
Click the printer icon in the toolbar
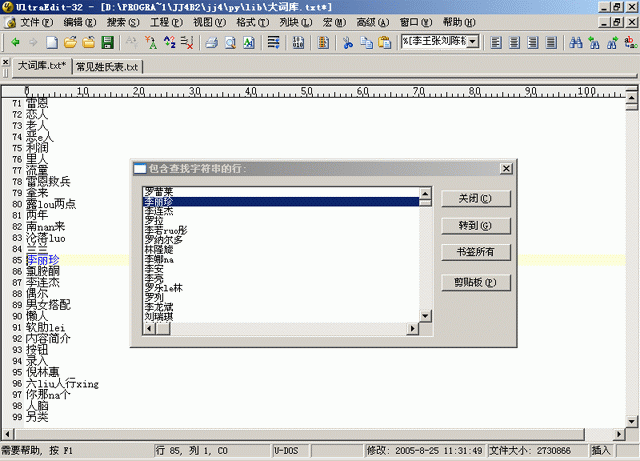tap(212, 42)
